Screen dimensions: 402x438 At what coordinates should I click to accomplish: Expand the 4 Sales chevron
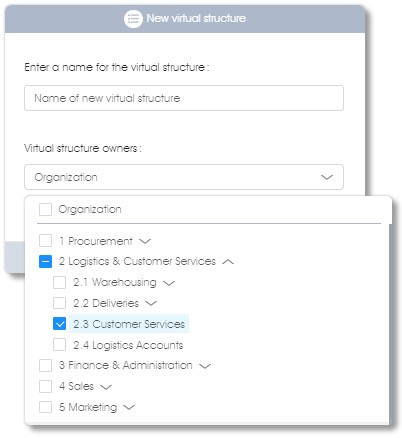pos(106,387)
